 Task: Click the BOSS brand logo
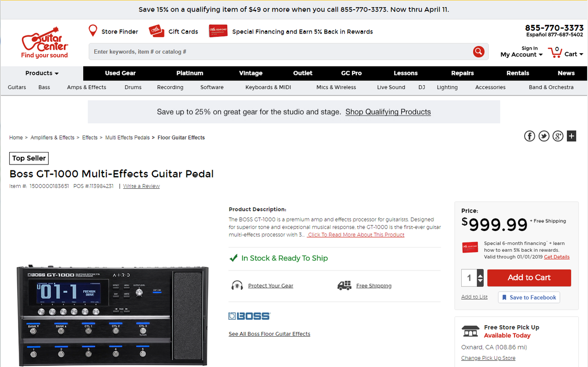pyautogui.click(x=249, y=316)
